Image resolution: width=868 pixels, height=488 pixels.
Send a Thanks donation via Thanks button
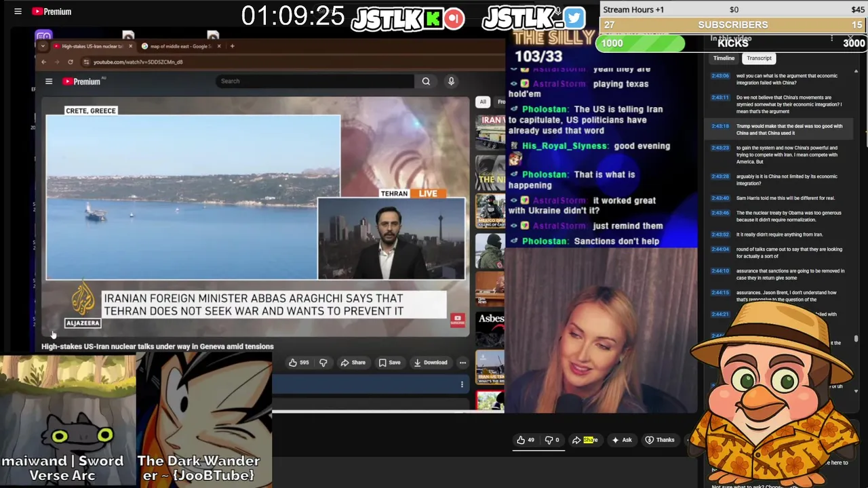coord(660,440)
